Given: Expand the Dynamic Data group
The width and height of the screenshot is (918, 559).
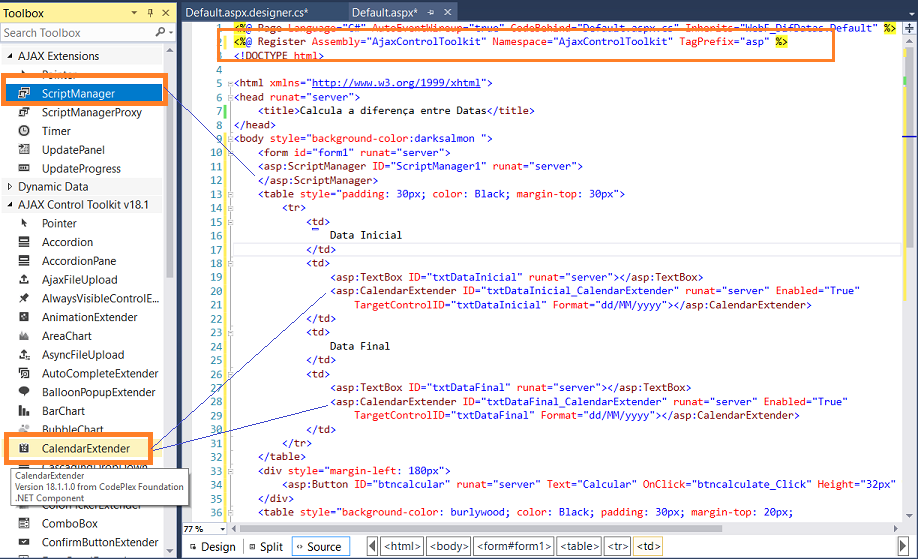Looking at the screenshot, I should pyautogui.click(x=9, y=186).
